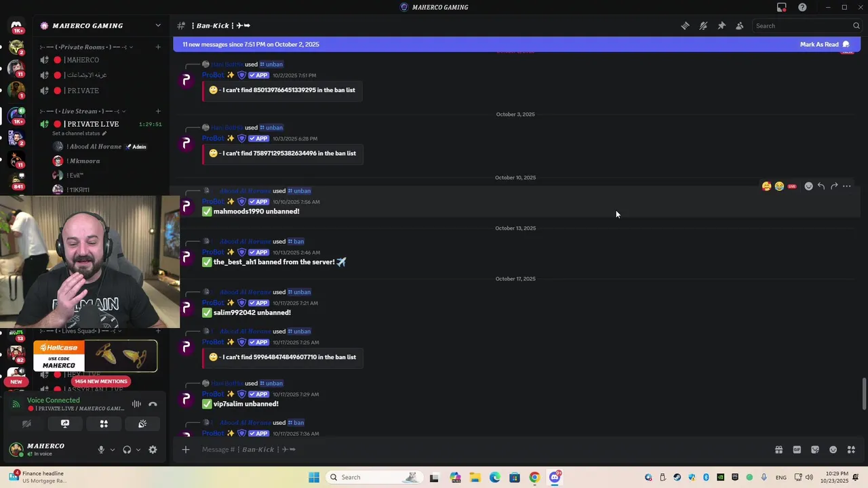Click unban command on October 3 message
The width and height of the screenshot is (868, 488).
pyautogui.click(x=271, y=127)
